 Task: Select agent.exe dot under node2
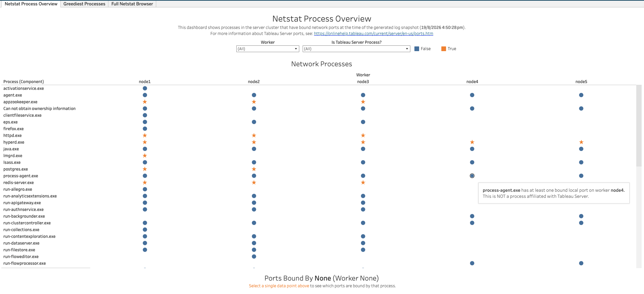pyautogui.click(x=254, y=95)
